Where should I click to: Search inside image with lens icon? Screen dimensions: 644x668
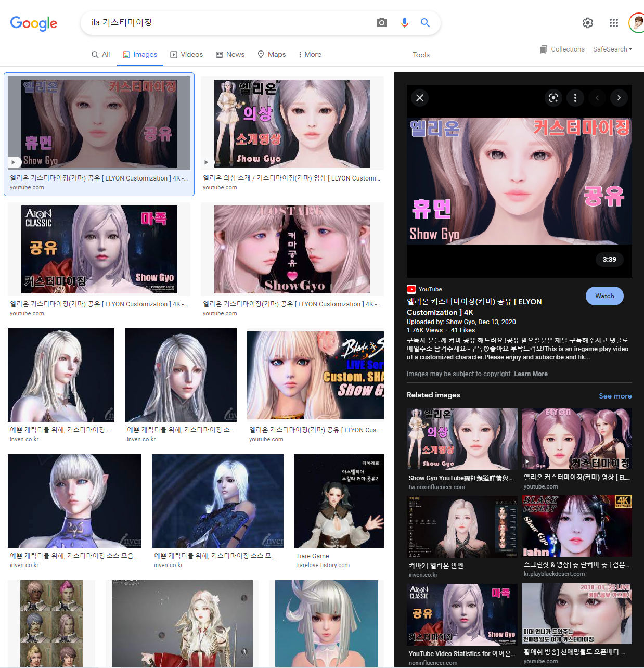(x=553, y=98)
